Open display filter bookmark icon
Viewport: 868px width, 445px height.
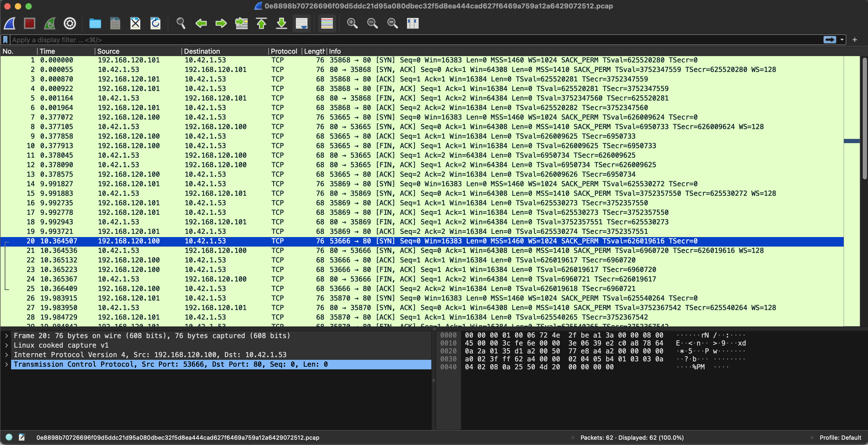click(5, 40)
